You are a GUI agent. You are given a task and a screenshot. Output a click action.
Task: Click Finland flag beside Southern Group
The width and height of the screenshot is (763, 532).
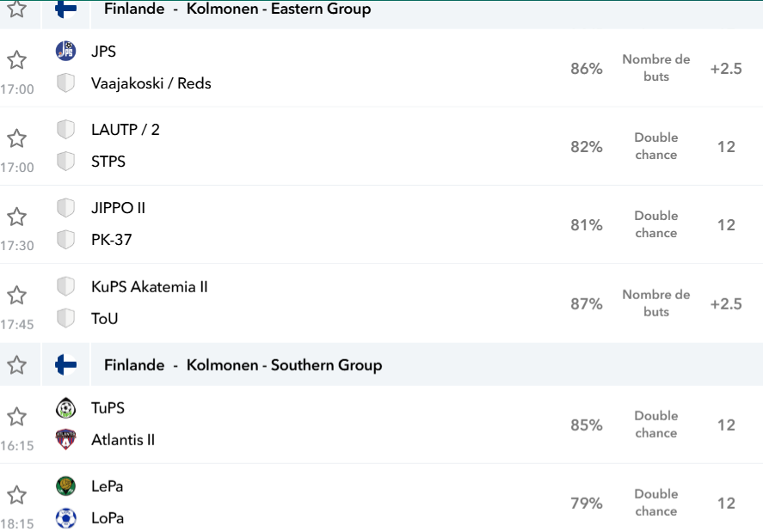(66, 364)
